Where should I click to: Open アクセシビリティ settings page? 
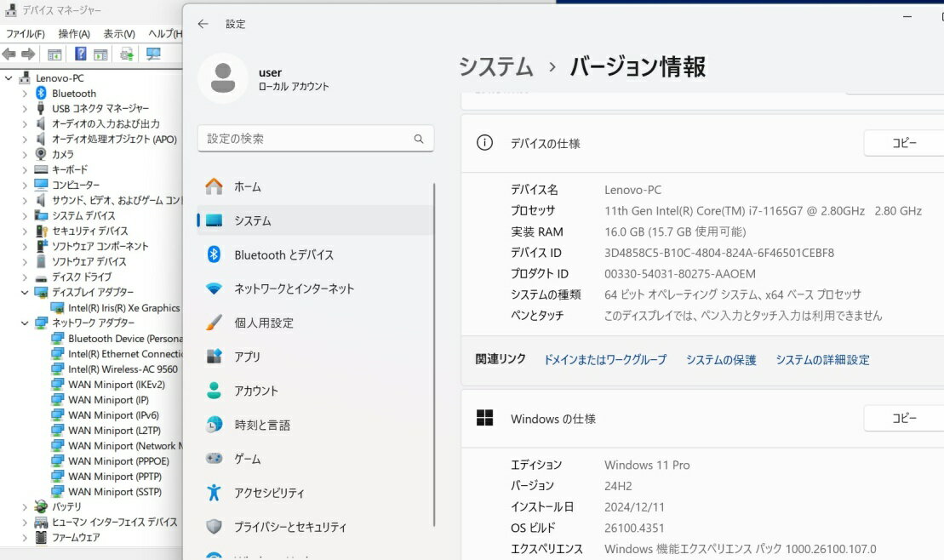[269, 493]
